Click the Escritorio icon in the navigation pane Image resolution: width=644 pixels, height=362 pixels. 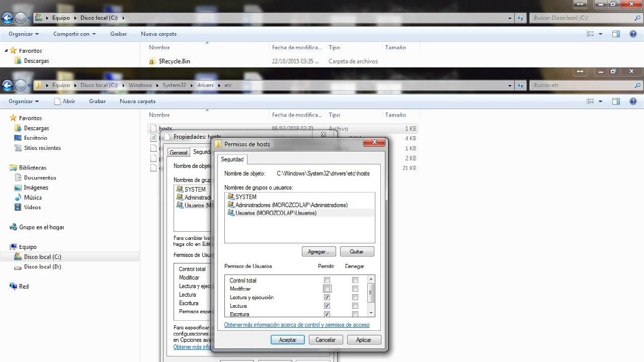(x=18, y=138)
